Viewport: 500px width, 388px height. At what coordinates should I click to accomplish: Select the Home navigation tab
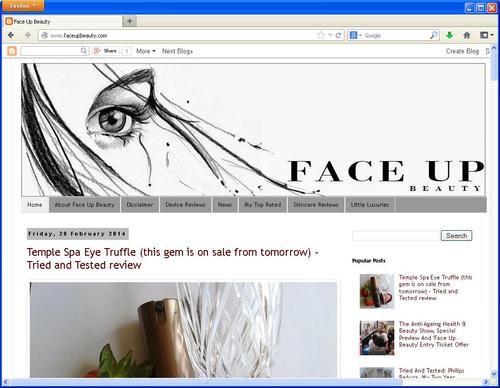35,205
